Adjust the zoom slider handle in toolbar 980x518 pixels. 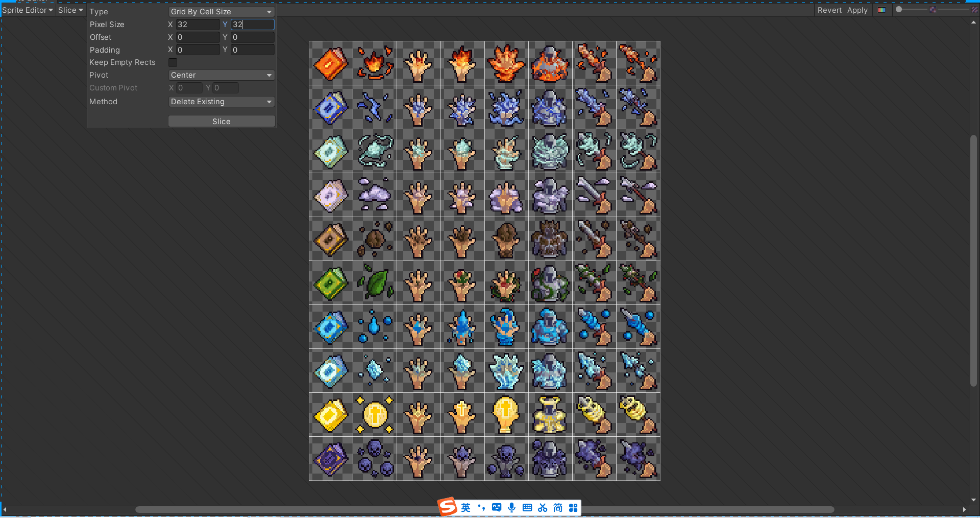[x=899, y=10]
